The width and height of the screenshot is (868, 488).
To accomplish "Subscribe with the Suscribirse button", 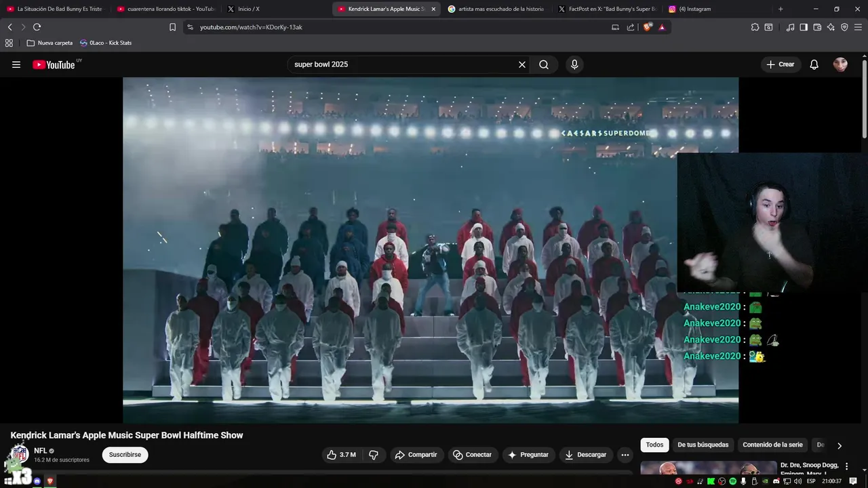I will coord(125,455).
